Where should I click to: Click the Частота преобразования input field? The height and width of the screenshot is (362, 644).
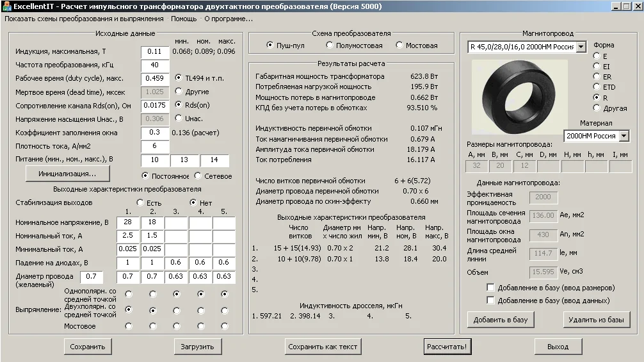(x=154, y=65)
